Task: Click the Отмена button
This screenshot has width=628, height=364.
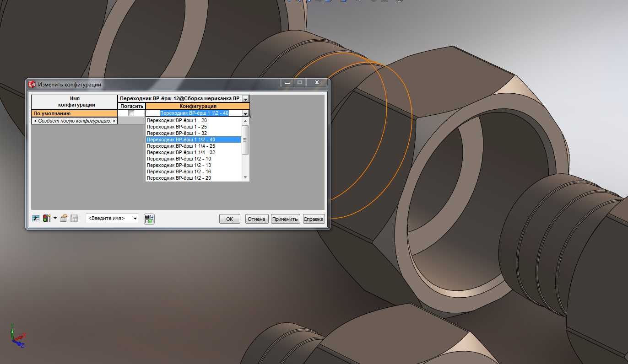Action: [x=257, y=219]
